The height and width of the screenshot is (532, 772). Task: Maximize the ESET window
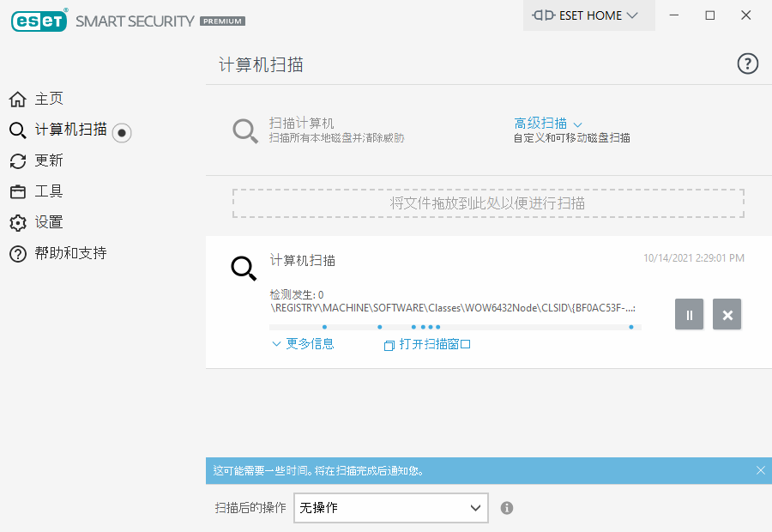point(710,15)
